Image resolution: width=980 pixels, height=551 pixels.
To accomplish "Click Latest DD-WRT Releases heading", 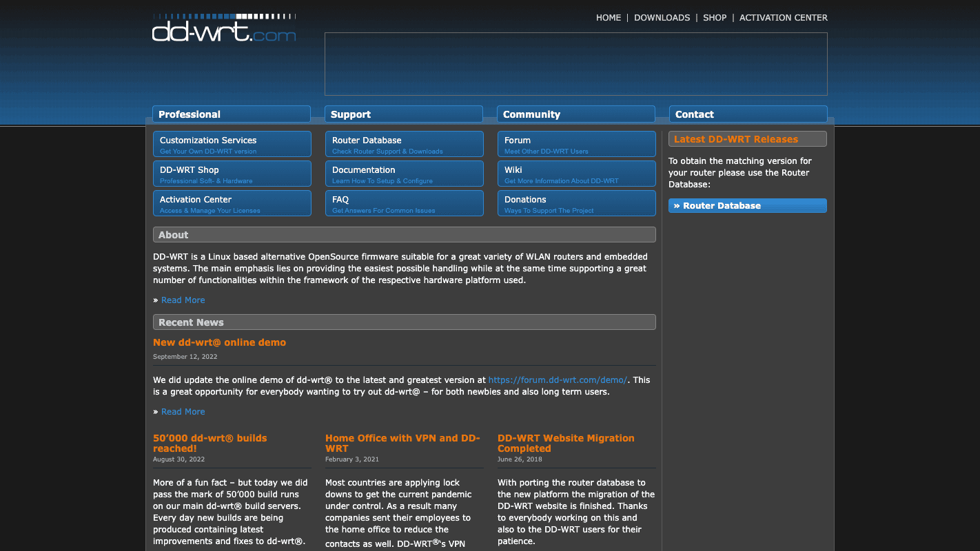I will click(748, 139).
